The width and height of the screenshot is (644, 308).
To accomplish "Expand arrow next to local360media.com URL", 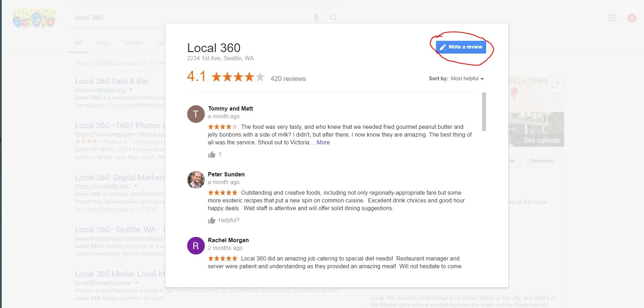I will [136, 283].
